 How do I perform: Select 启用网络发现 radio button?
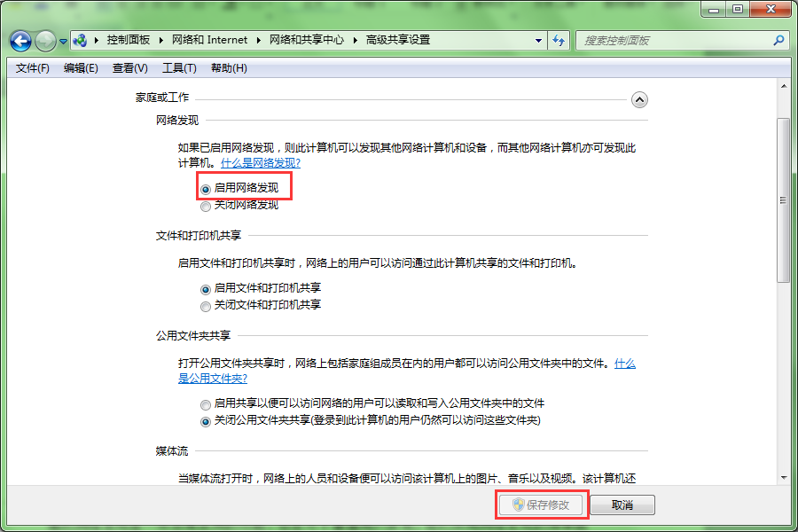coord(206,190)
